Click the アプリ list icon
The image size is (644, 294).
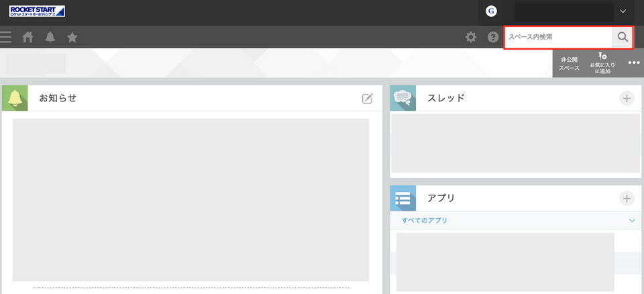click(x=403, y=198)
